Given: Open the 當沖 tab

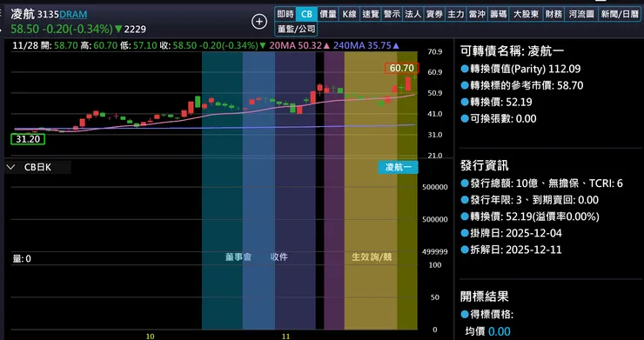Looking at the screenshot, I should tap(477, 15).
